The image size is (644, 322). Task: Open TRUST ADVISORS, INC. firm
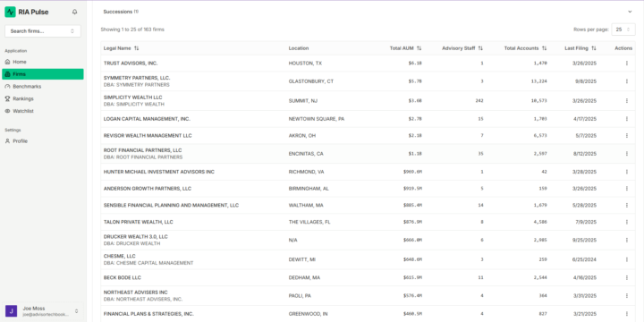(x=131, y=64)
